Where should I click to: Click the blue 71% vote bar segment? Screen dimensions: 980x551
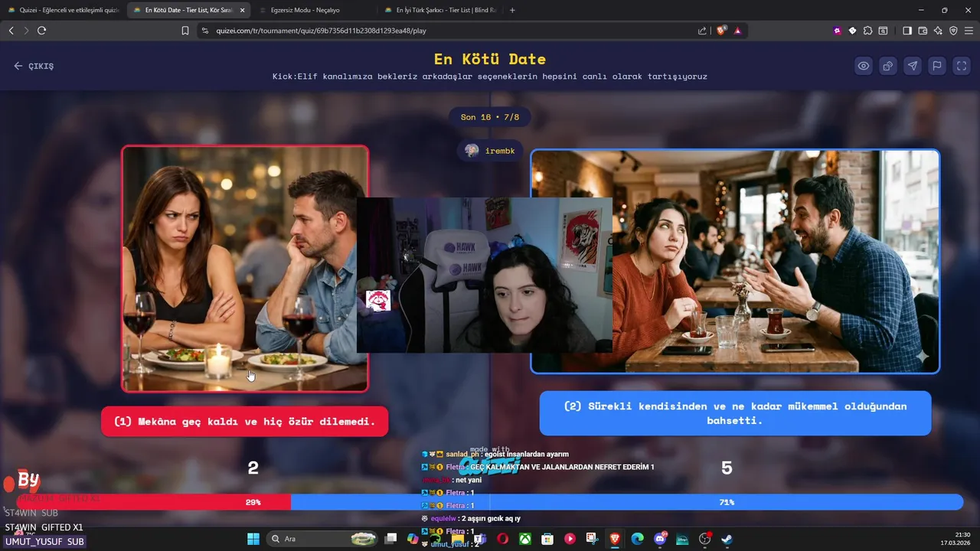627,502
